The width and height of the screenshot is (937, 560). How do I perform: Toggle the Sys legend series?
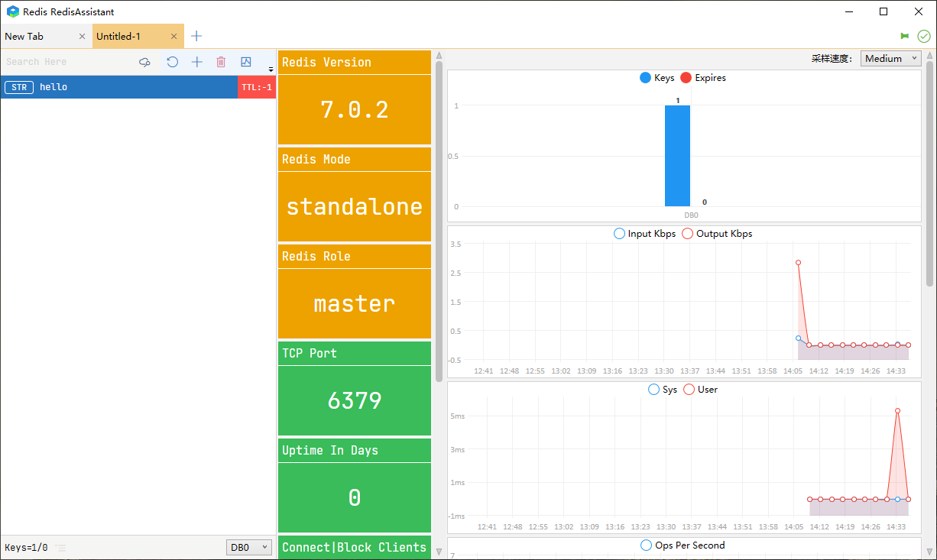tap(662, 390)
